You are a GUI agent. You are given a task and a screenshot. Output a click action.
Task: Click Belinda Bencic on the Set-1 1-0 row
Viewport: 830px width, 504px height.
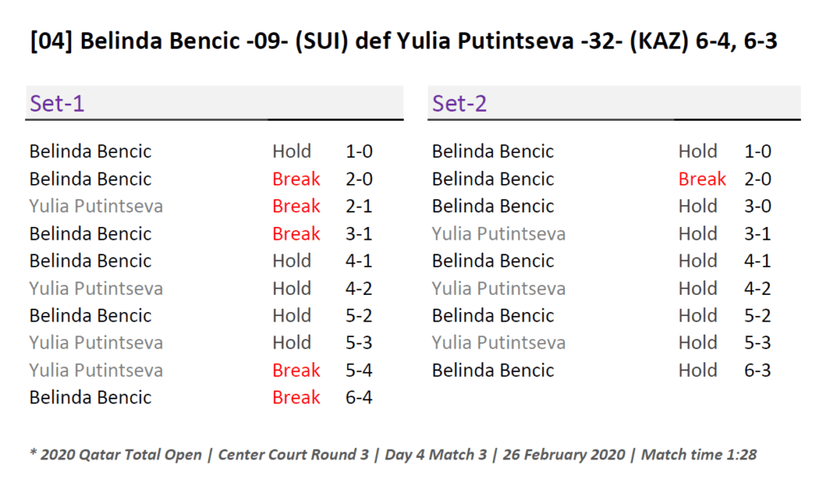click(x=90, y=152)
